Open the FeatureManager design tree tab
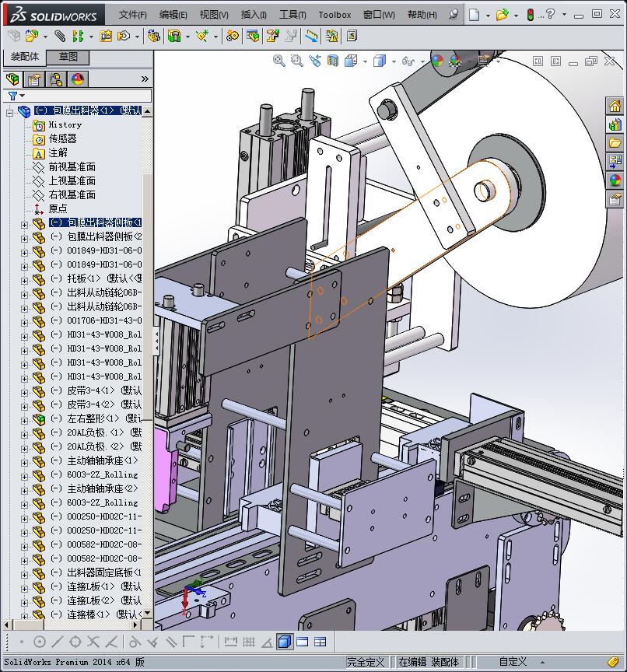The image size is (627, 672). click(x=13, y=79)
